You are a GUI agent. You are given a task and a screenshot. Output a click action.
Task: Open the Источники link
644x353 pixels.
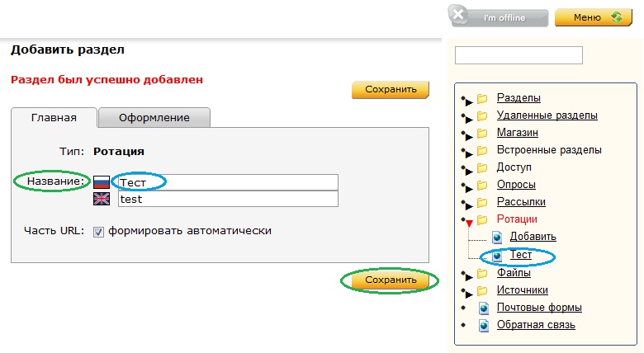[523, 290]
